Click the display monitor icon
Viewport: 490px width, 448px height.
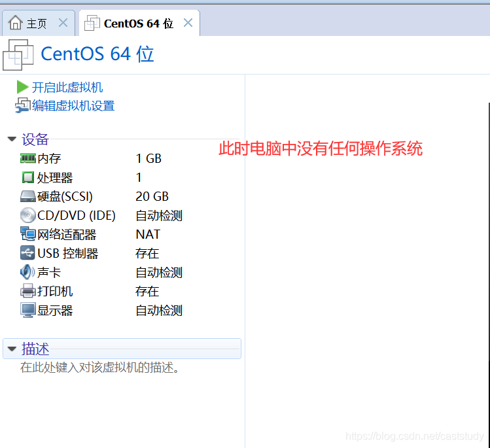tap(28, 310)
